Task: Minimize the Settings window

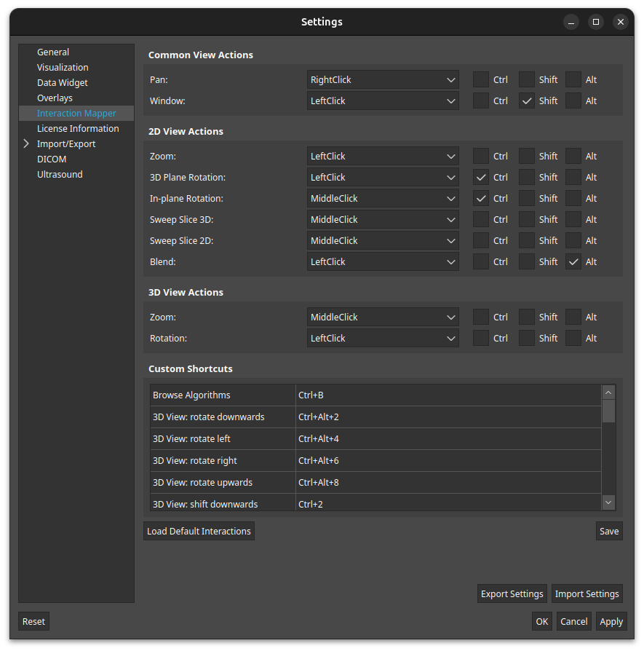Action: 571,22
